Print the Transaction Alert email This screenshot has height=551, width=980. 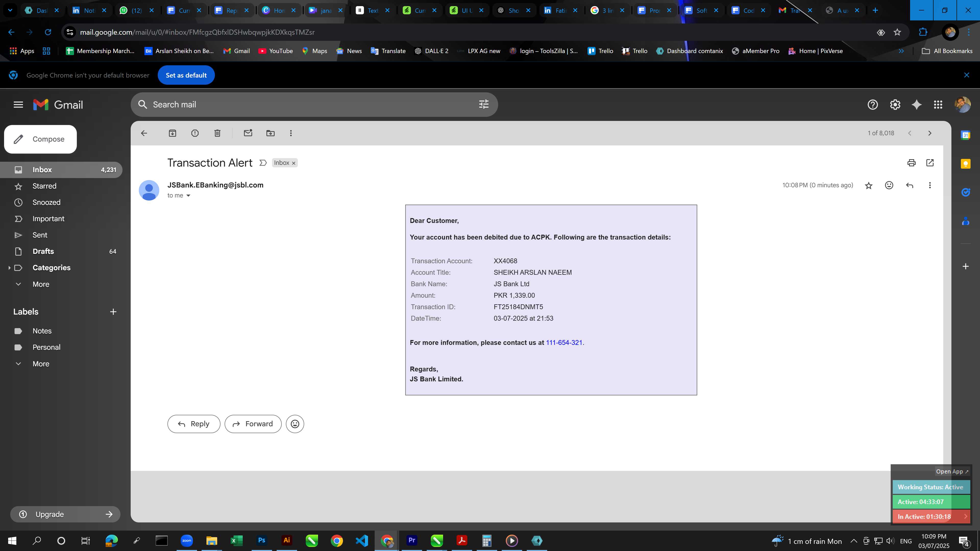[x=911, y=163]
